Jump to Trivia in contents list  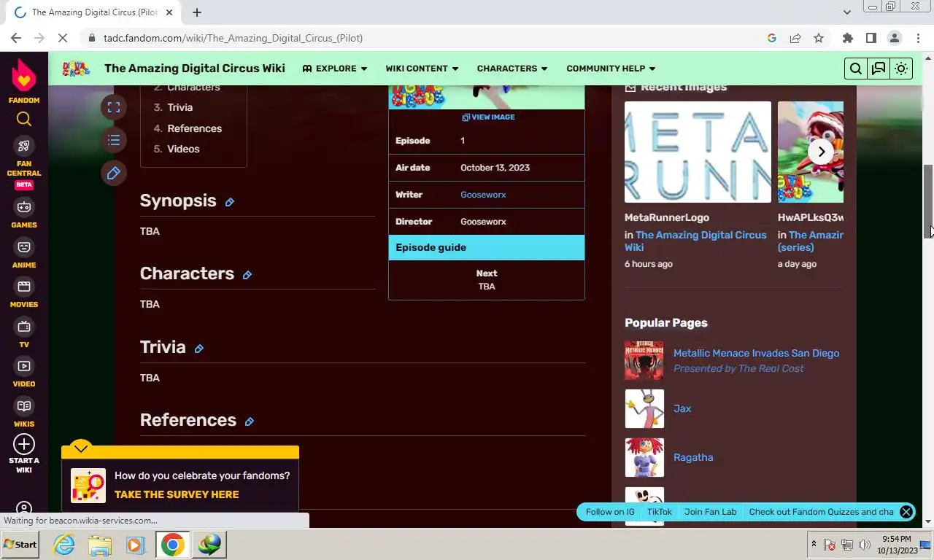click(x=180, y=107)
